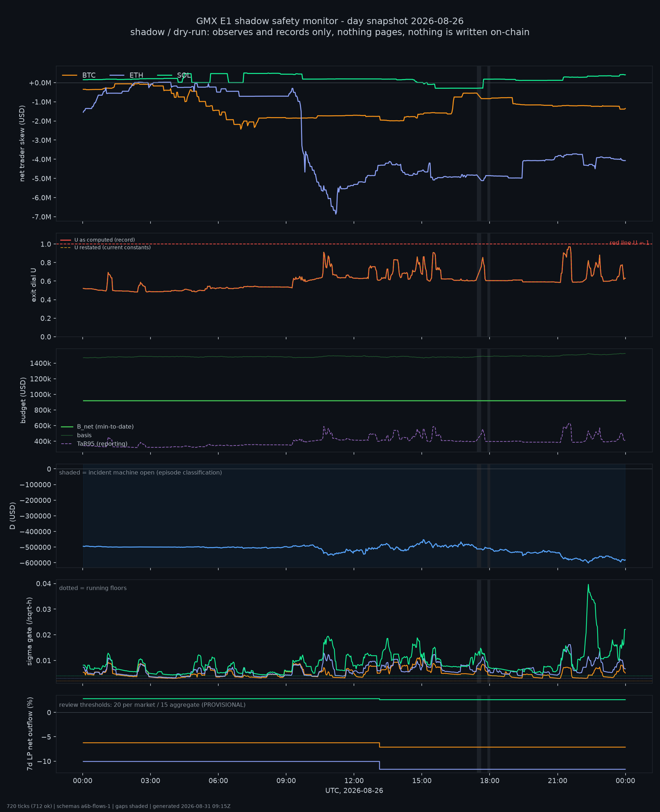The width and height of the screenshot is (660, 812).
Task: Click the 'net trader skew (USD)' axis label
Action: click(22, 143)
